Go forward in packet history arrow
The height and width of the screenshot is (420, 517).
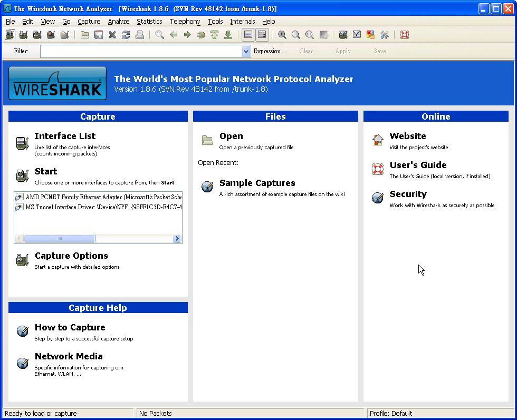pyautogui.click(x=187, y=35)
